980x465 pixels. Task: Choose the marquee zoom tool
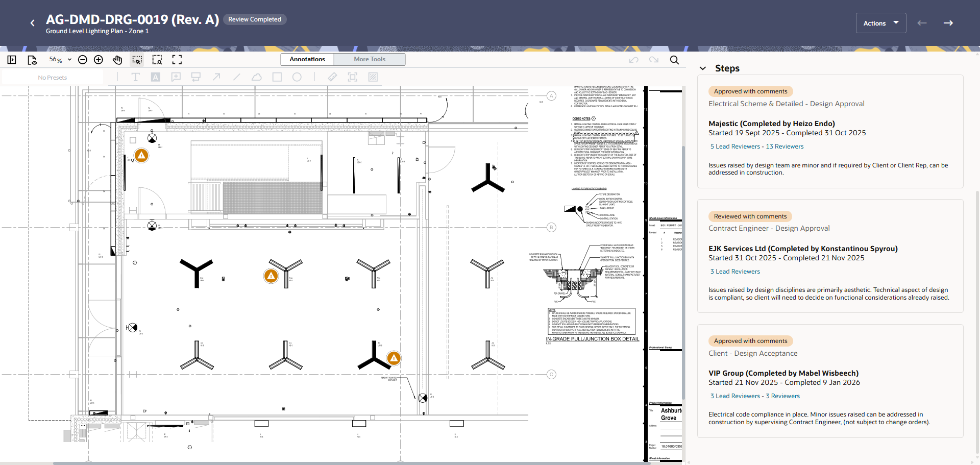(x=157, y=60)
